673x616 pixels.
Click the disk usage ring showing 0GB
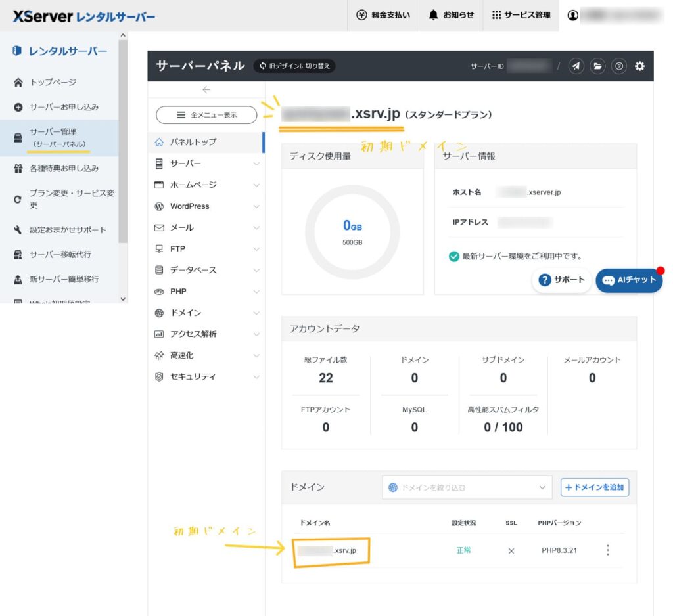tap(352, 232)
